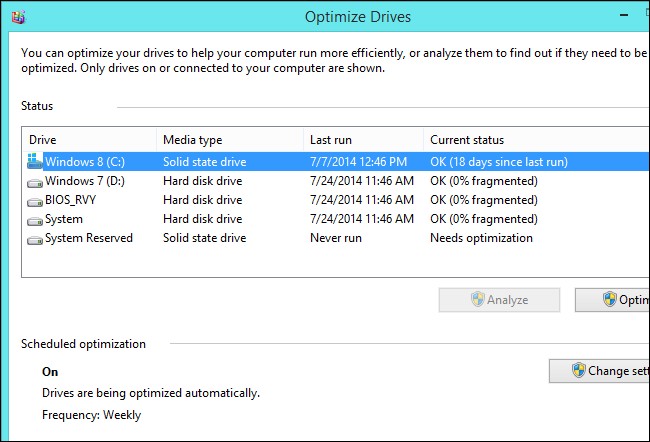Click the System Reserved drive icon
Image resolution: width=650 pixels, height=442 pixels.
point(35,240)
